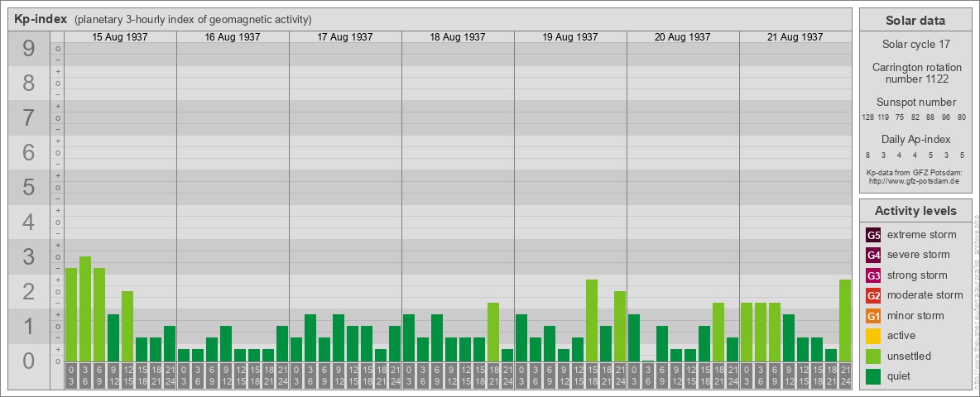
Task: Click the '17 Aug 1937' date header
Action: tap(345, 37)
